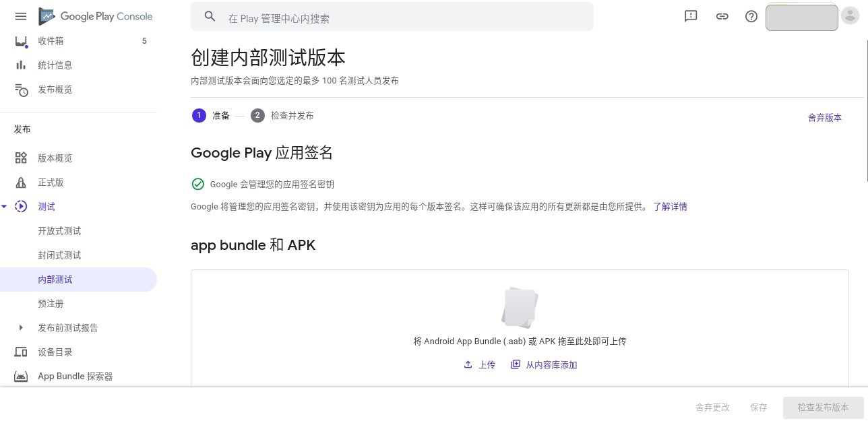Image resolution: width=868 pixels, height=423 pixels.
Task: Focus the Play 管理中心 search field
Action: point(392,17)
